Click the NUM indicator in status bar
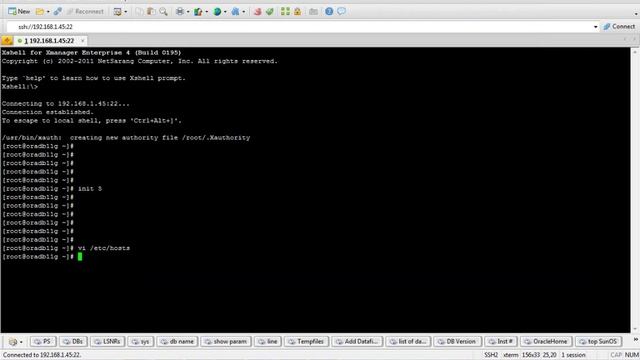Viewport: 640px width, 360px height. pyautogui.click(x=632, y=355)
